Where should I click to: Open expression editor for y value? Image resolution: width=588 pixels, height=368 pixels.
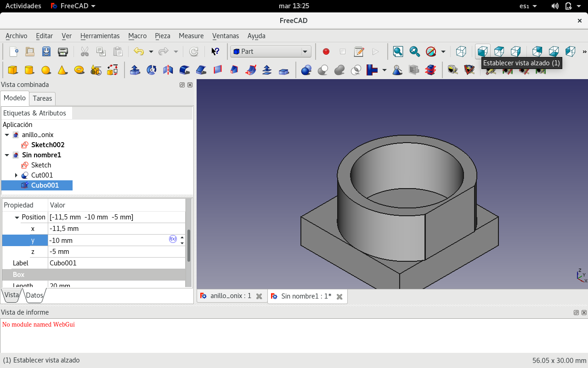coord(173,239)
